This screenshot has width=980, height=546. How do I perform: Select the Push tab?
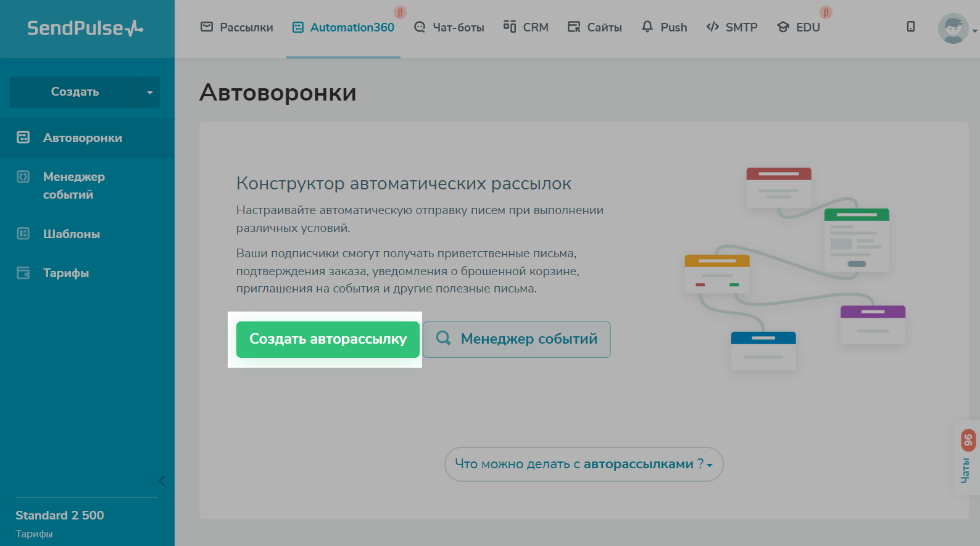(665, 27)
